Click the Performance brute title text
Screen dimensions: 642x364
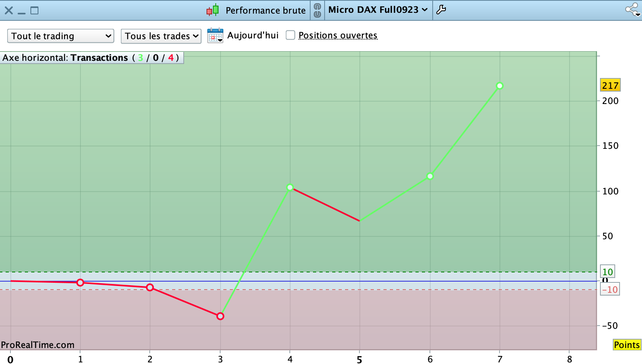coord(265,10)
